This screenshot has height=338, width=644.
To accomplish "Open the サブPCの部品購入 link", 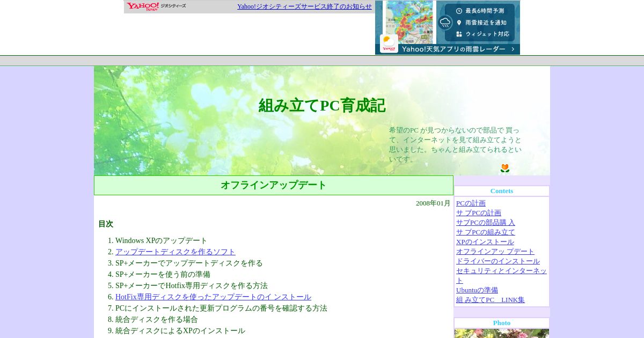I will click(x=486, y=223).
